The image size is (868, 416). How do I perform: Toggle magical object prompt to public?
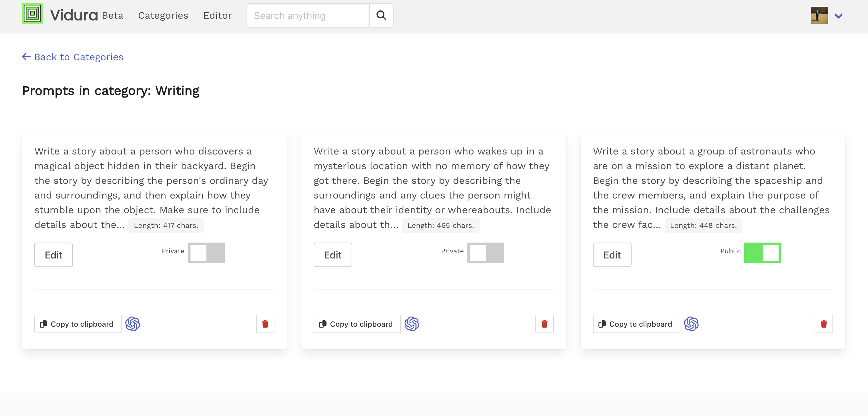206,253
